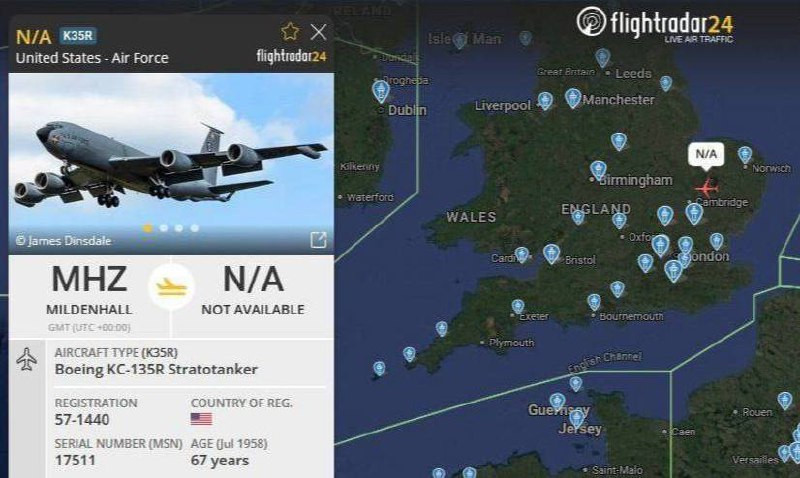Click the airport marker near Bournemouth
800x478 pixels.
[594, 302]
